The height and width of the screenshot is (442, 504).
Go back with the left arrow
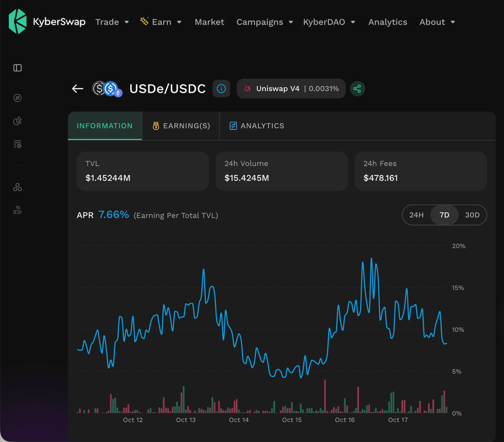click(x=78, y=89)
